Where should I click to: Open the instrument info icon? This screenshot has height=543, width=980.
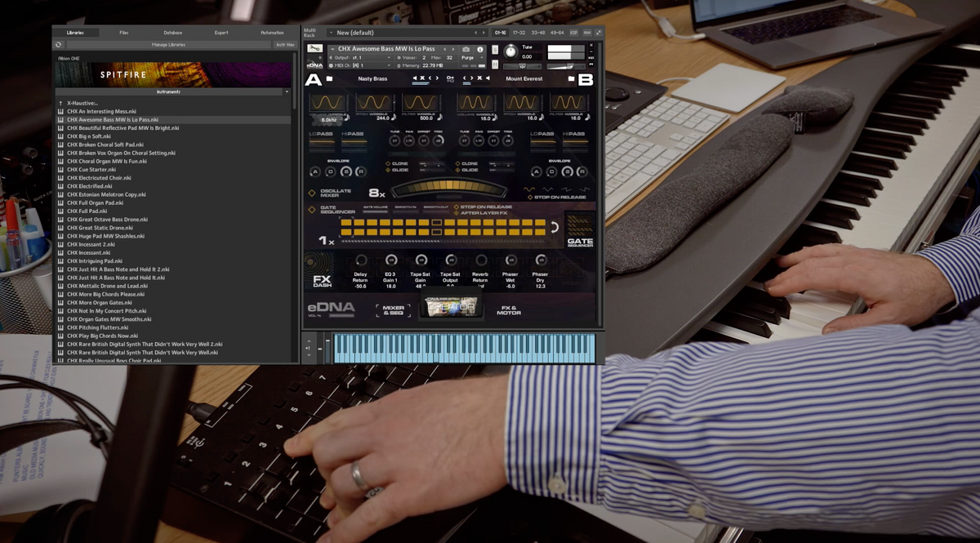click(480, 49)
